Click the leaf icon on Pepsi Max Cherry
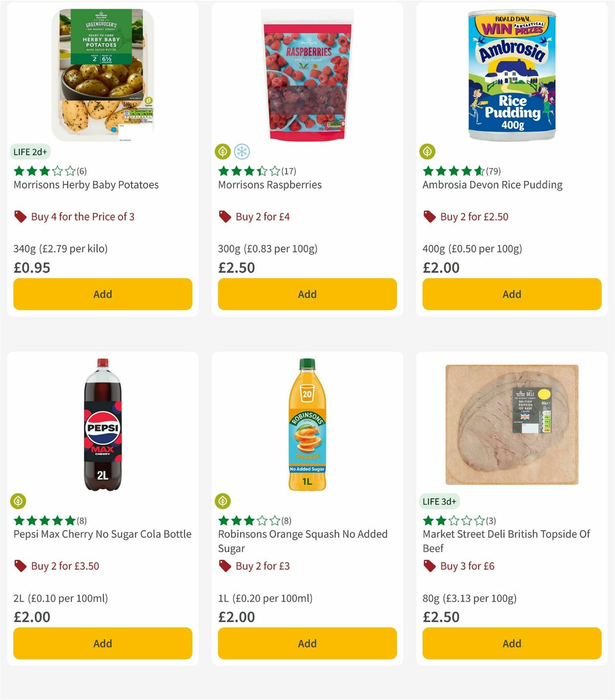 [17, 501]
